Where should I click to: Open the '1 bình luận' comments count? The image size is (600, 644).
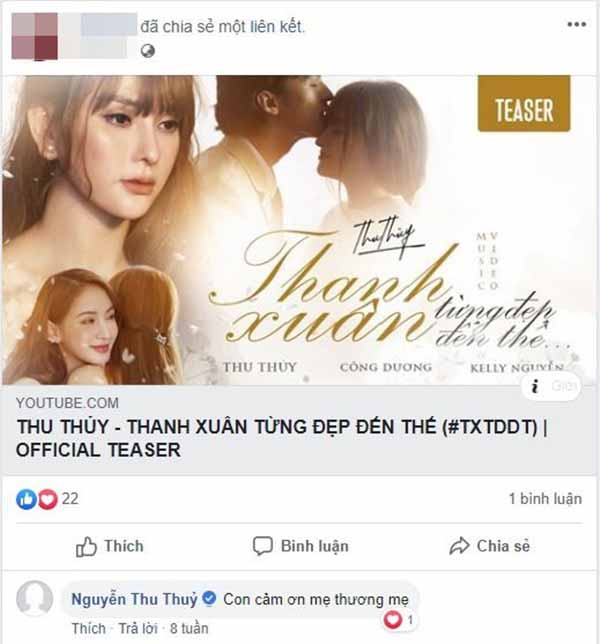click(545, 499)
